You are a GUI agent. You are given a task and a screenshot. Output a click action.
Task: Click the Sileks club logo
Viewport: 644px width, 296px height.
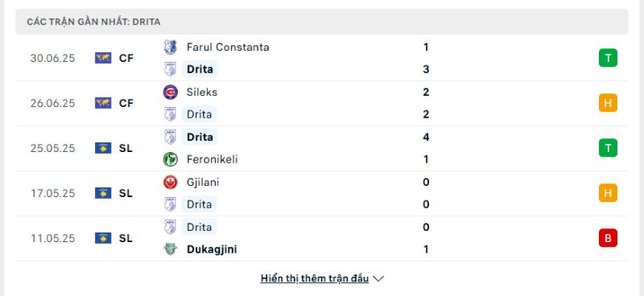point(170,92)
